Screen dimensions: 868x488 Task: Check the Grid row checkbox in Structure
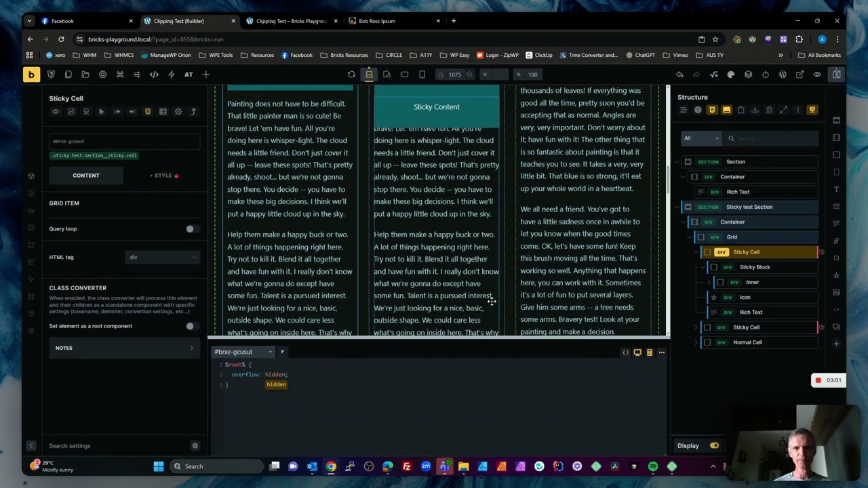[701, 237]
